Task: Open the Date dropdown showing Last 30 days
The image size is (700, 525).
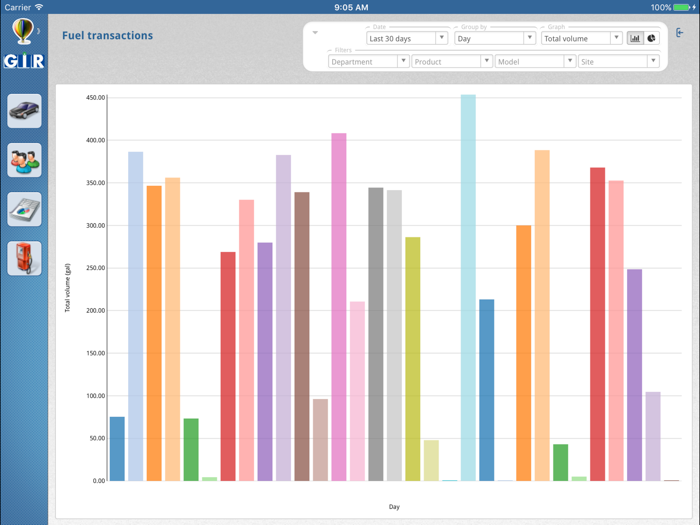Action: coord(407,38)
